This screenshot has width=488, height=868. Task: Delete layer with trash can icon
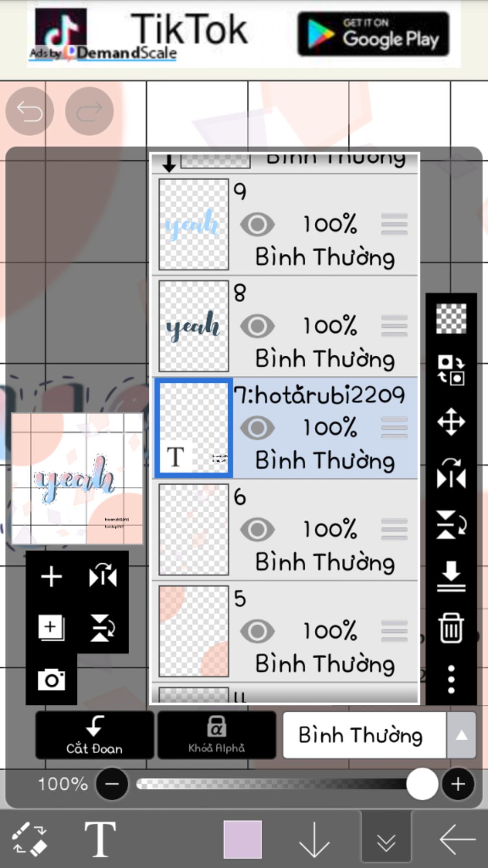pyautogui.click(x=451, y=628)
